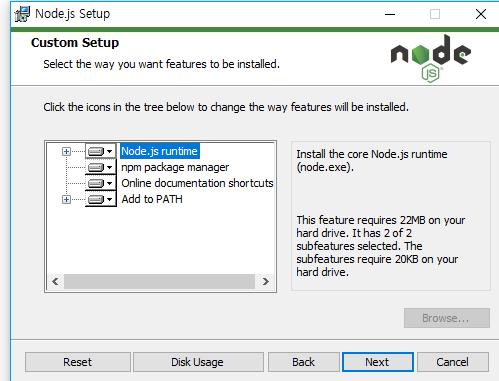Click the 'Custom Setup' heading text

[x=75, y=43]
